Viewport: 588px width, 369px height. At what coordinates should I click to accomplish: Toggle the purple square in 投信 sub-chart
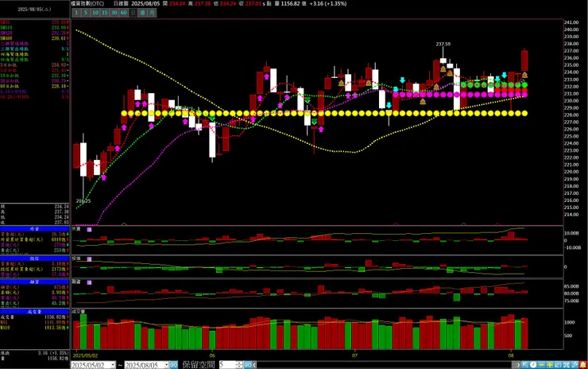pyautogui.click(x=89, y=259)
